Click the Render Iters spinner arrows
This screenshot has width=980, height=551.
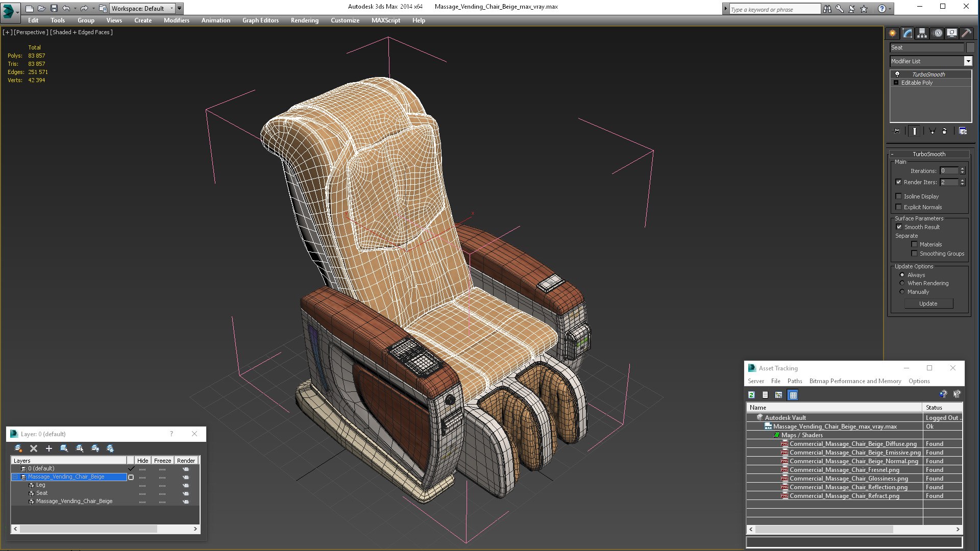(963, 182)
